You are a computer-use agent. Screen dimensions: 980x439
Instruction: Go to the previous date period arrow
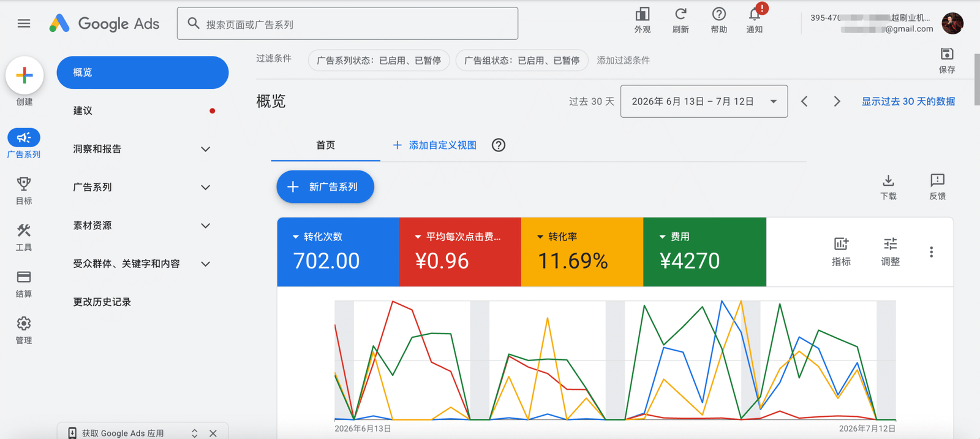click(x=805, y=101)
